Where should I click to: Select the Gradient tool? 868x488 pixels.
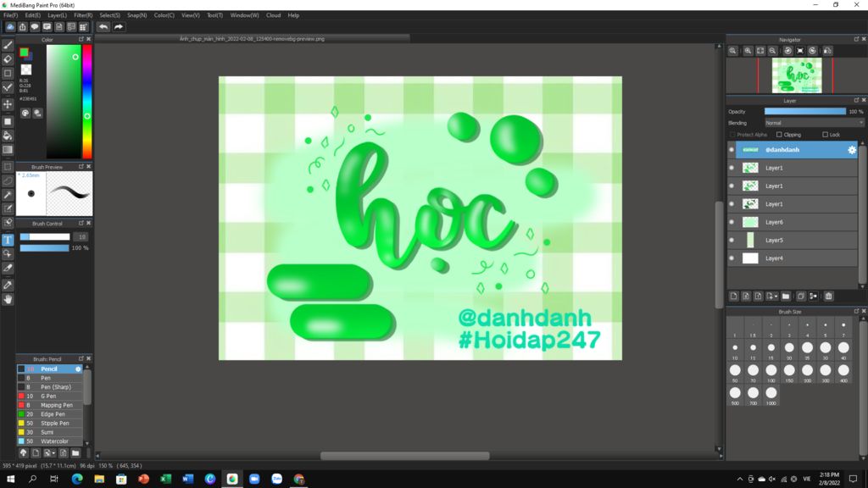pos(8,149)
